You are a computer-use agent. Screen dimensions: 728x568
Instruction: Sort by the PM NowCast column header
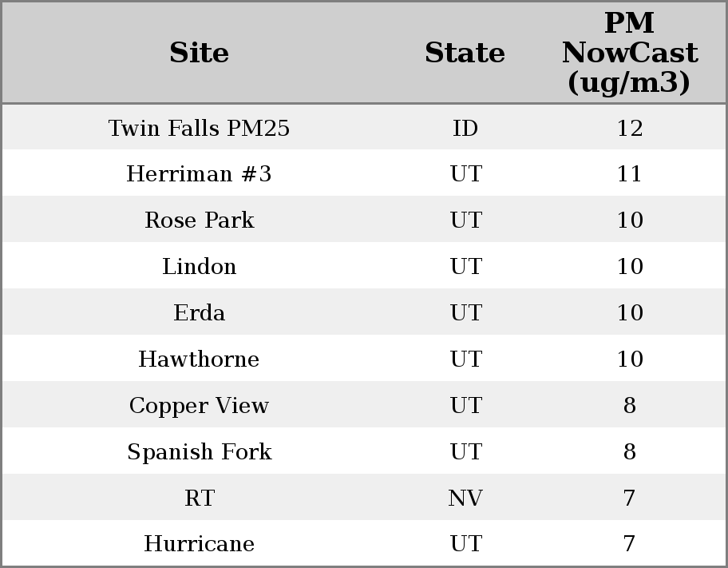[629, 53]
